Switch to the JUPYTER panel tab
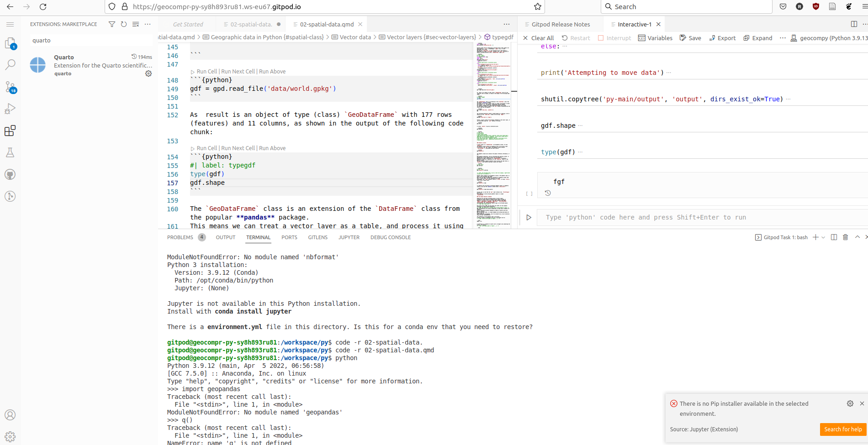Viewport: 868px width, 445px height. [349, 237]
